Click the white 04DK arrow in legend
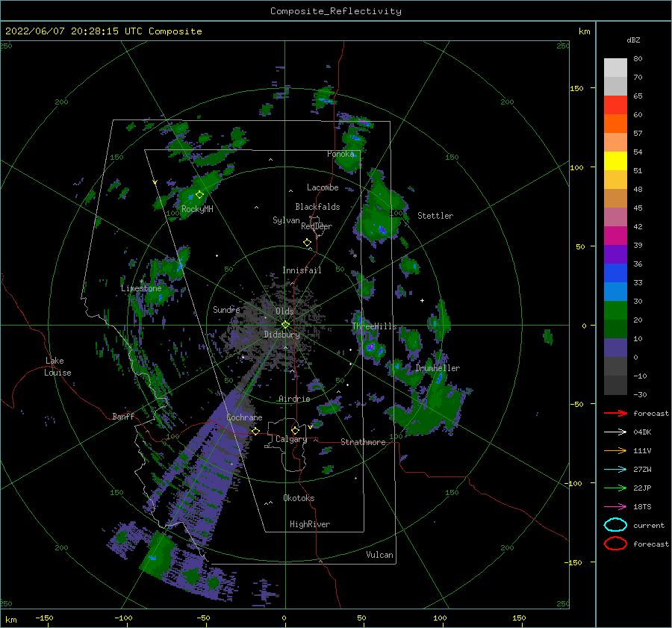 [x=615, y=432]
